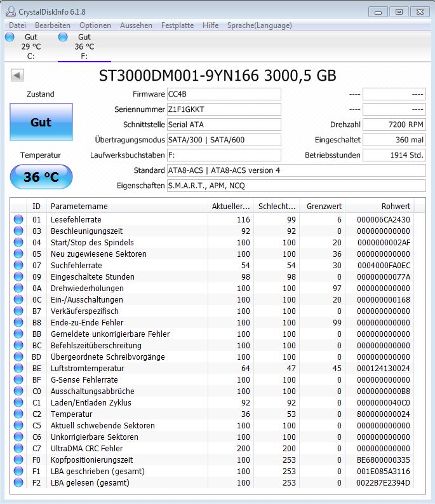Click status icon of Drehwiederholungen row
This screenshot has height=504, width=435.
(x=18, y=288)
